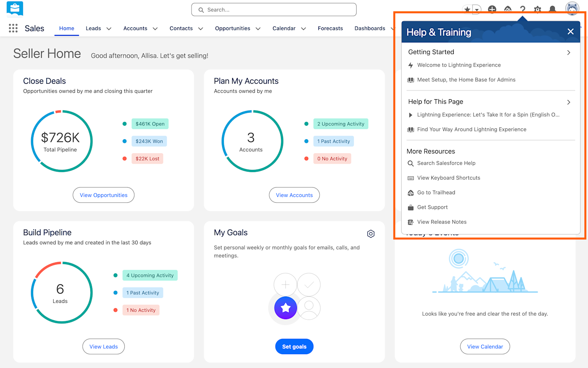The height and width of the screenshot is (368, 588).
Task: Close the Help & Training panel
Action: coord(570,32)
